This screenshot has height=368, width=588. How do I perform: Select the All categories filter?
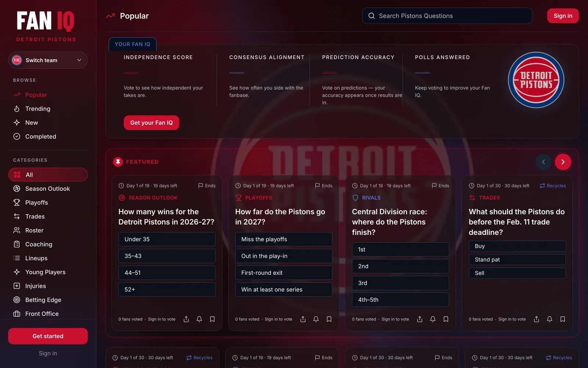coord(48,175)
